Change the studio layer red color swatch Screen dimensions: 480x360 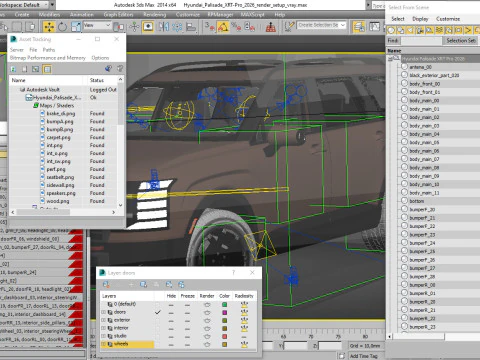[225, 337]
